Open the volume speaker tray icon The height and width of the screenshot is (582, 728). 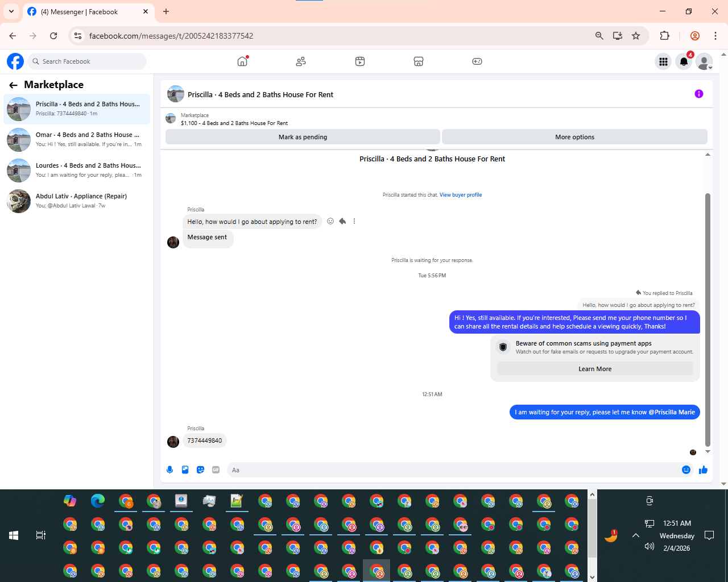[650, 546]
